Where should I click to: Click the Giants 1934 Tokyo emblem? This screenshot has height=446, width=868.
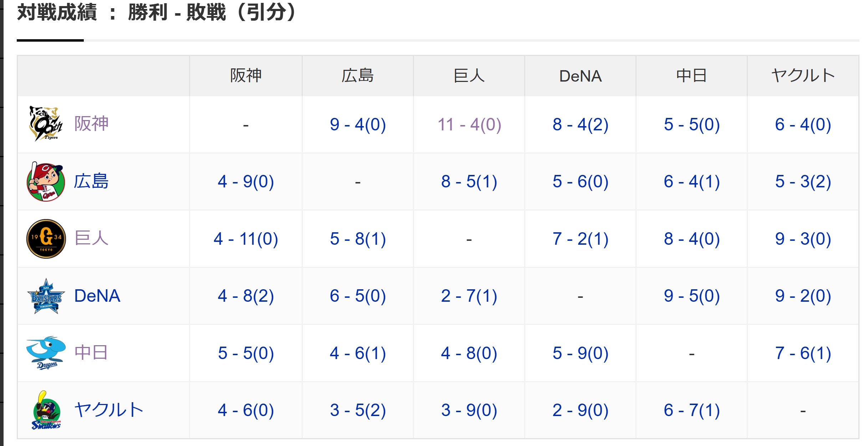click(x=46, y=239)
